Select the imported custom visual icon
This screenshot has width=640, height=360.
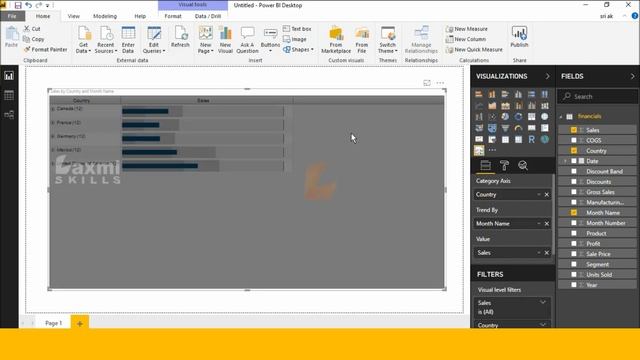coord(479,151)
